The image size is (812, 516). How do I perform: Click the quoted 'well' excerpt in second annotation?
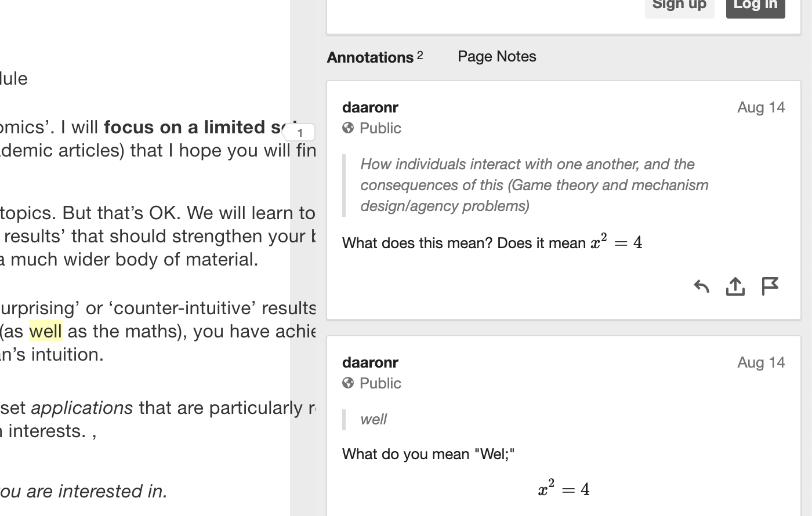click(x=374, y=419)
